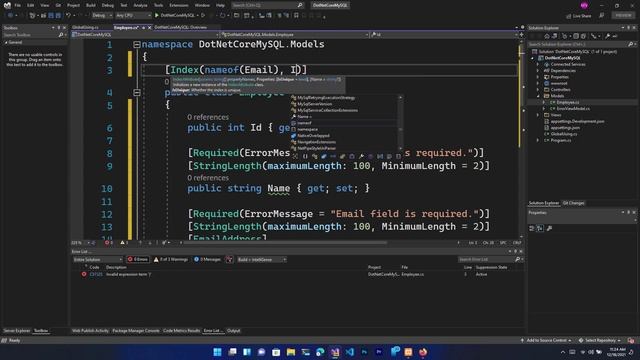Click Live Share button

(x=579, y=16)
